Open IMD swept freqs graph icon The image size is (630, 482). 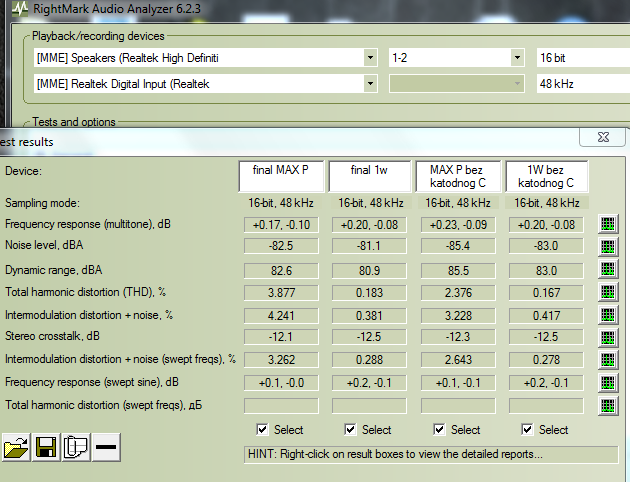click(608, 359)
